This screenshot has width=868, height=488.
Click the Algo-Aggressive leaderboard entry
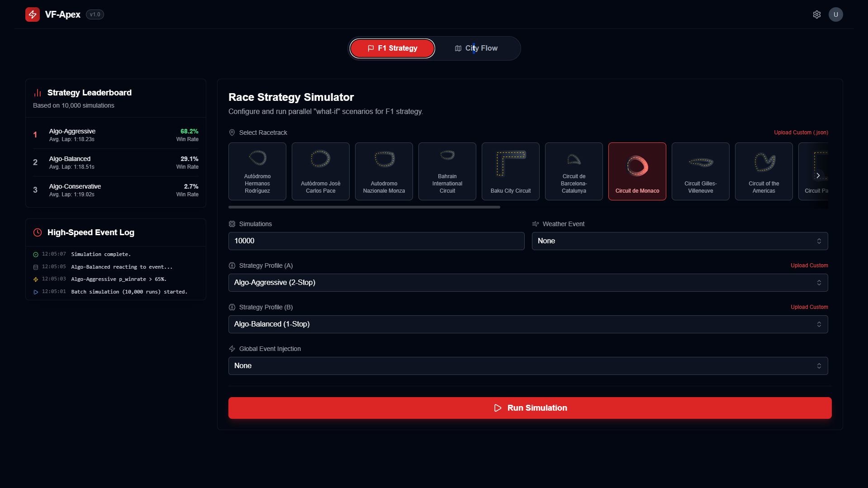click(x=116, y=135)
